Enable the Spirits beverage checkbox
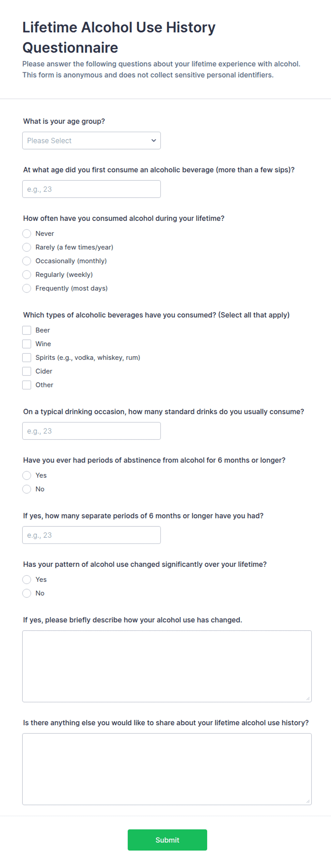 pyautogui.click(x=27, y=358)
